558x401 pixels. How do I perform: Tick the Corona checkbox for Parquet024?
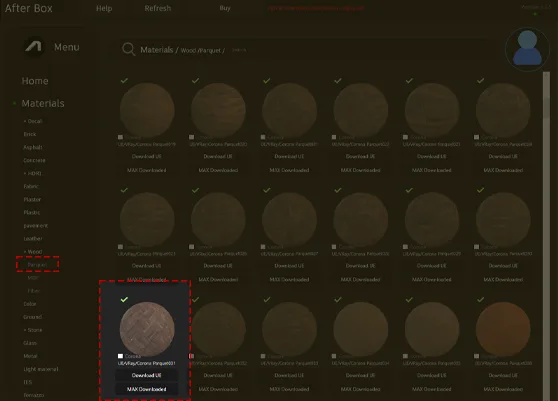tap(476, 137)
